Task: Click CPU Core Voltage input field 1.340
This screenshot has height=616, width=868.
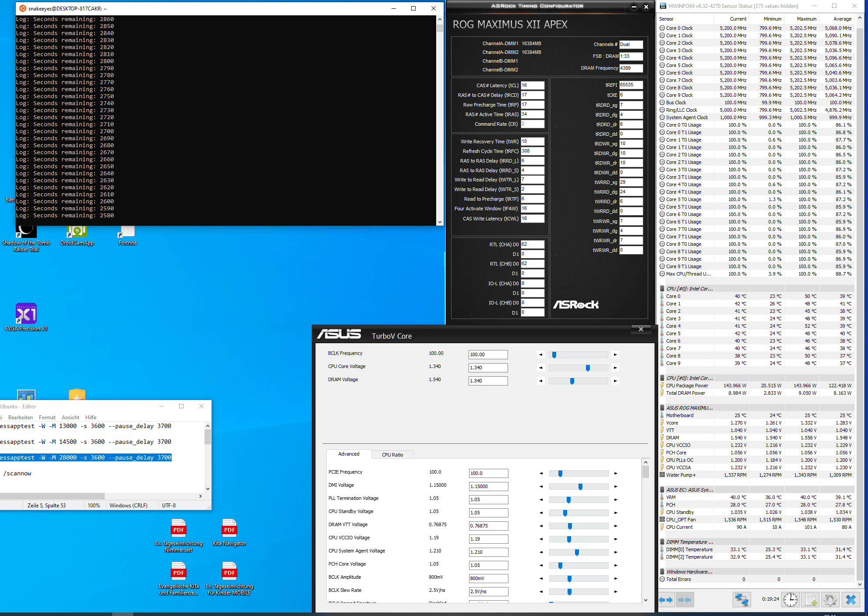Action: click(x=488, y=368)
